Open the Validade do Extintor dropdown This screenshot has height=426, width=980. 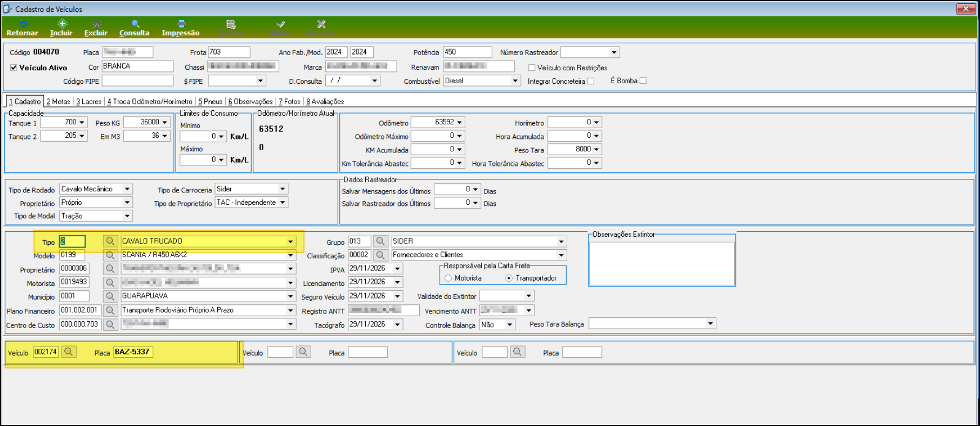pyautogui.click(x=529, y=296)
